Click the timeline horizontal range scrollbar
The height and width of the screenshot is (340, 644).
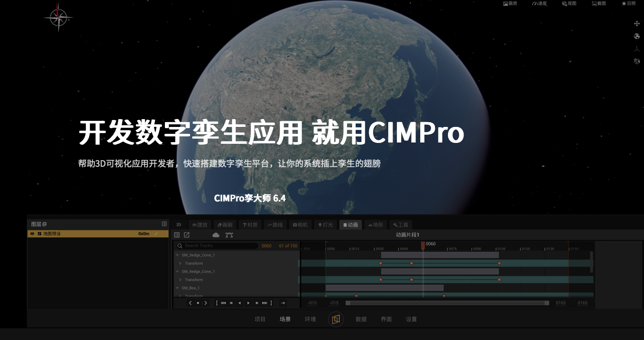tap(447, 303)
